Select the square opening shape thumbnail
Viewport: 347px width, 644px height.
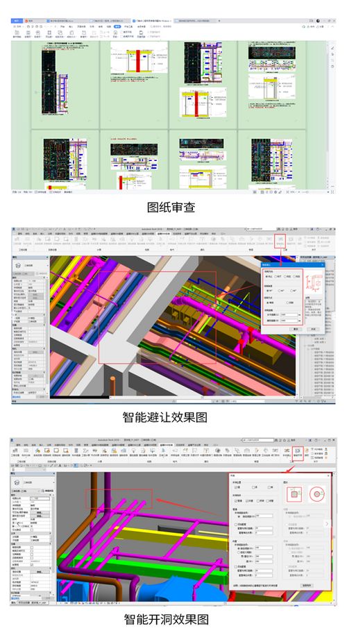point(294,495)
